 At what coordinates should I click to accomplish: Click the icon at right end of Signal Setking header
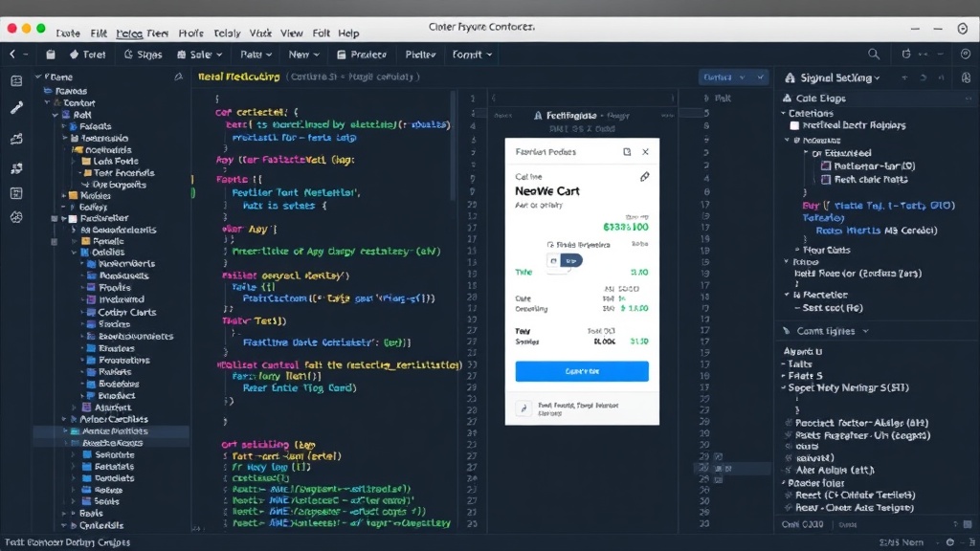(967, 77)
